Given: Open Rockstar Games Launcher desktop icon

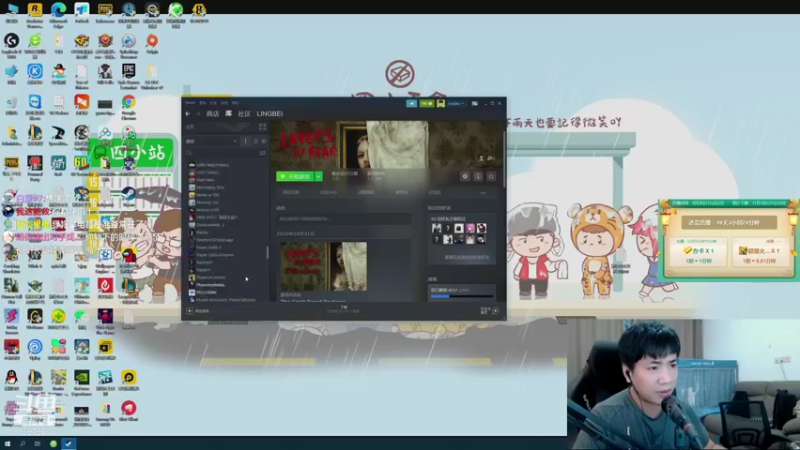Looking at the screenshot, I should (35, 13).
